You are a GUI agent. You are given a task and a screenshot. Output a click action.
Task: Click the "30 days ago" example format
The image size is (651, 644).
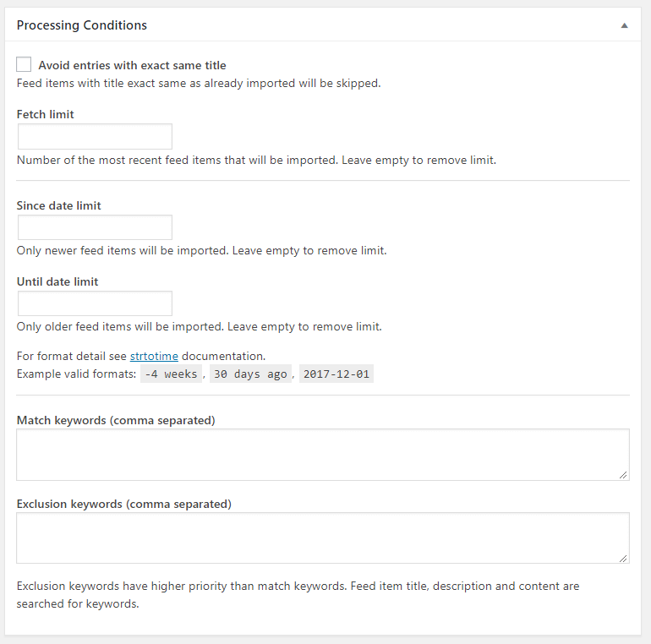tap(250, 374)
